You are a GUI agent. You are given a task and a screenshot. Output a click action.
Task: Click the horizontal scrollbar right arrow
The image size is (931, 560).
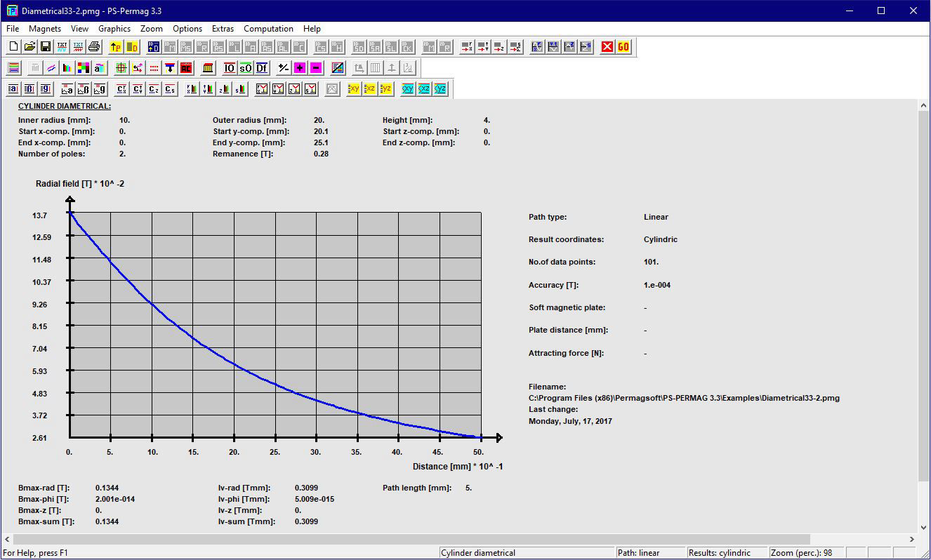point(913,540)
